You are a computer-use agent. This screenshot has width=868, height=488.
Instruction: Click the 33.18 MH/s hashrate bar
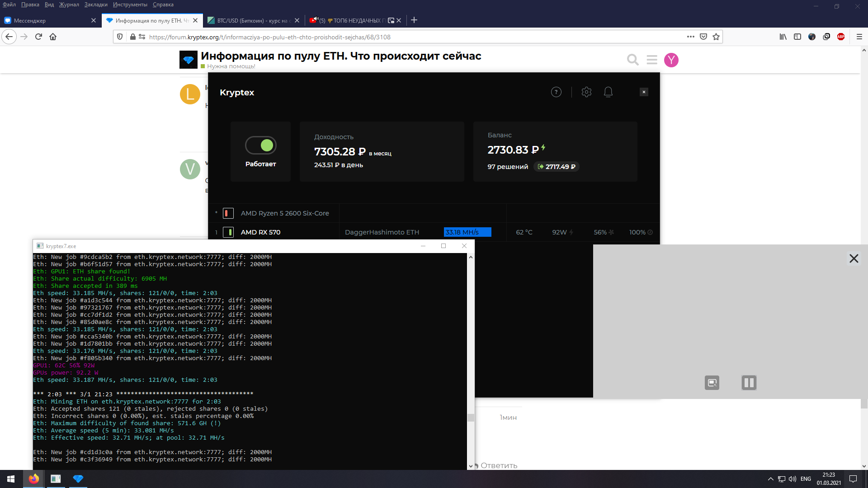tap(467, 232)
